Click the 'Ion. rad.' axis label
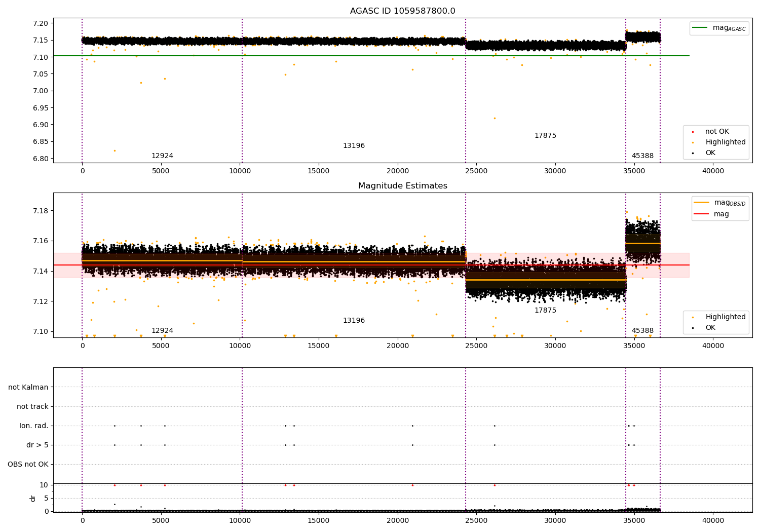Screen dimensions: 760x532 (34, 426)
